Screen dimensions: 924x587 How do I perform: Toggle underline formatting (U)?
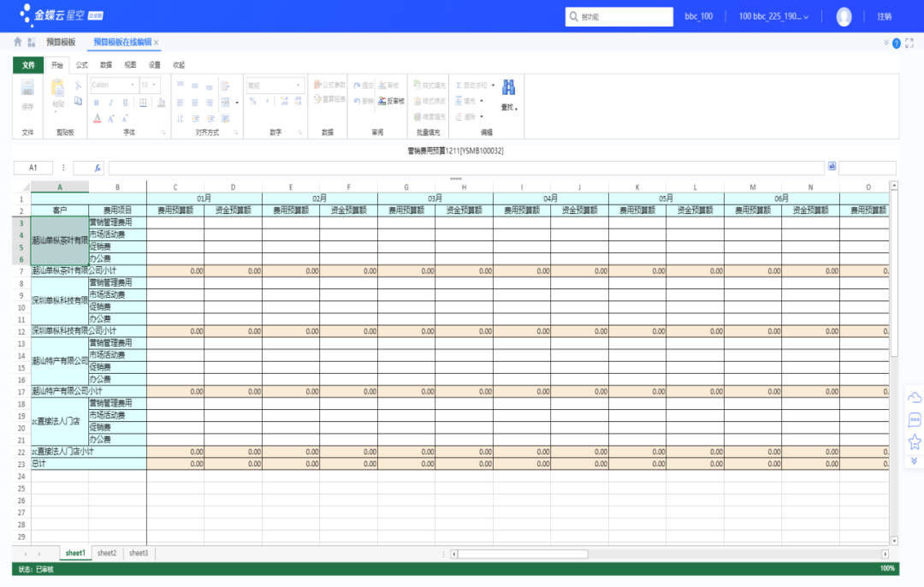coord(125,102)
